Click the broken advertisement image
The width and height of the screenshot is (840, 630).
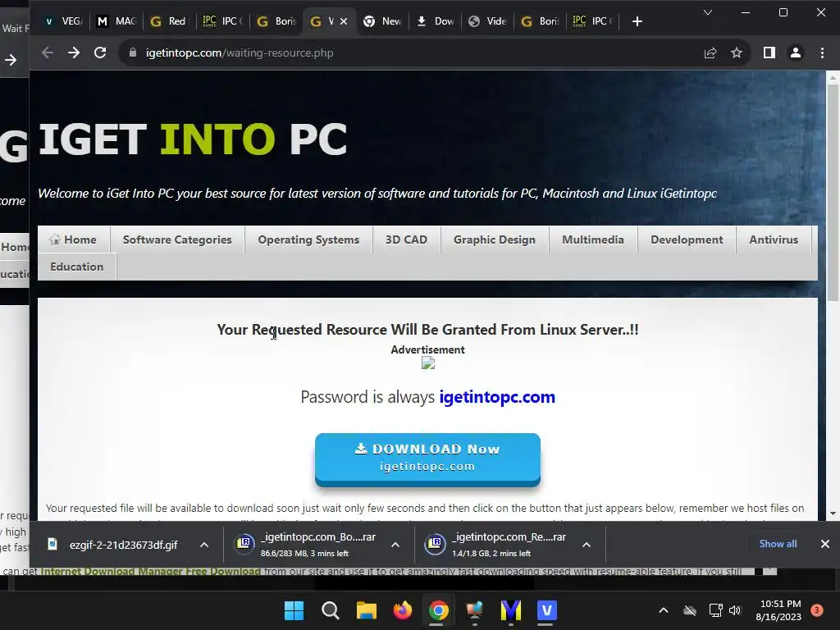pyautogui.click(x=428, y=363)
